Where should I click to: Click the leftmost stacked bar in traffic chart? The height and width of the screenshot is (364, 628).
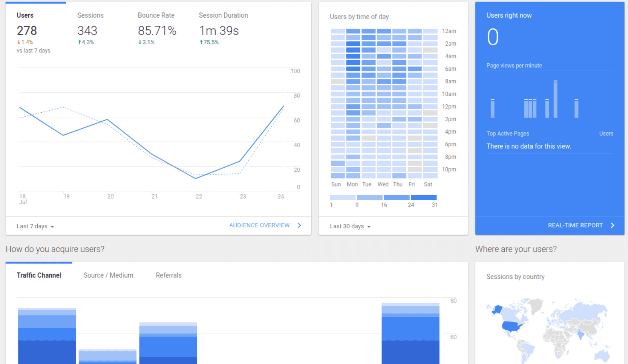point(47,336)
